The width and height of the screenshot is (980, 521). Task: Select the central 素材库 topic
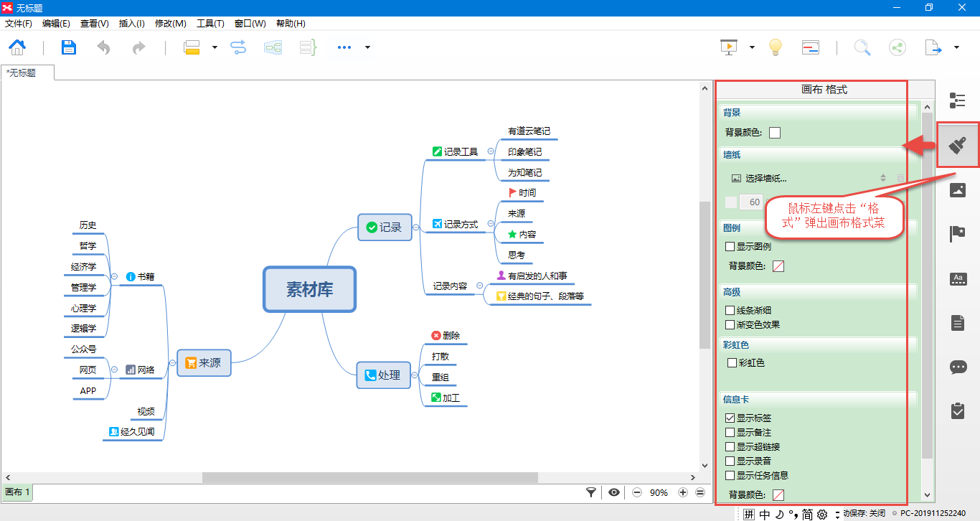(x=309, y=289)
